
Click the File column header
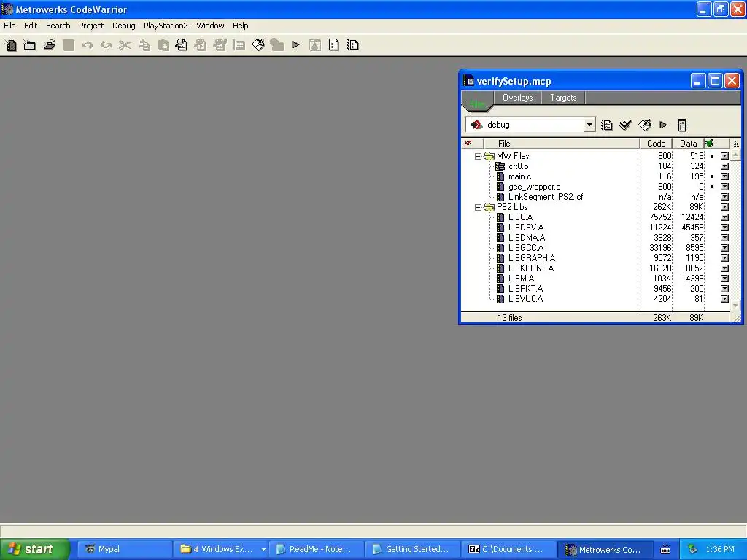561,144
